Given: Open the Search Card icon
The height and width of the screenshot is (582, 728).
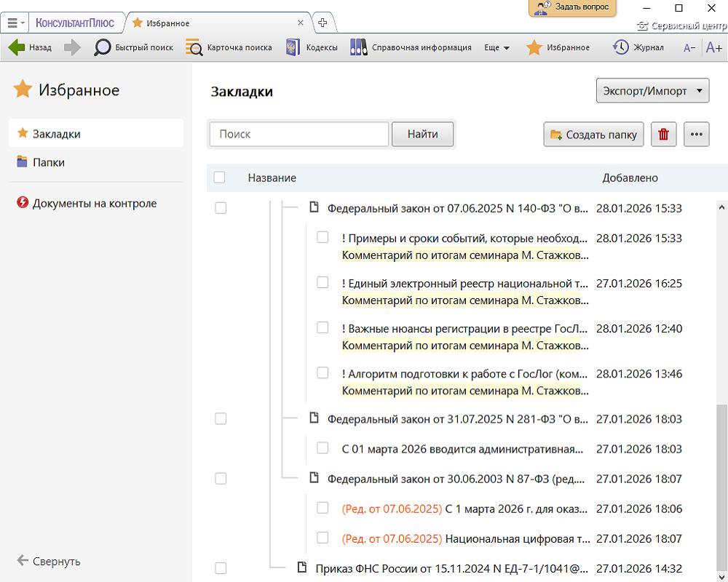Looking at the screenshot, I should tap(194, 47).
